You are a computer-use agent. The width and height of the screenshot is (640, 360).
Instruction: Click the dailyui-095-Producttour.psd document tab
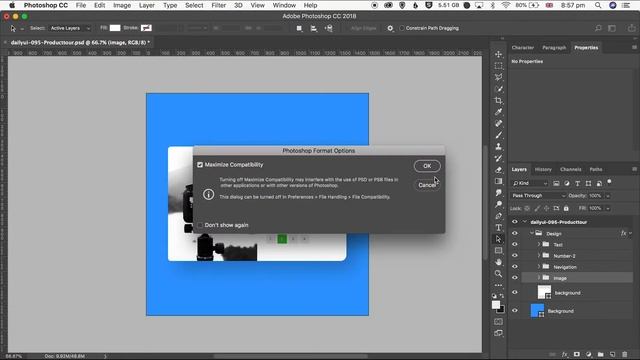tap(80, 42)
